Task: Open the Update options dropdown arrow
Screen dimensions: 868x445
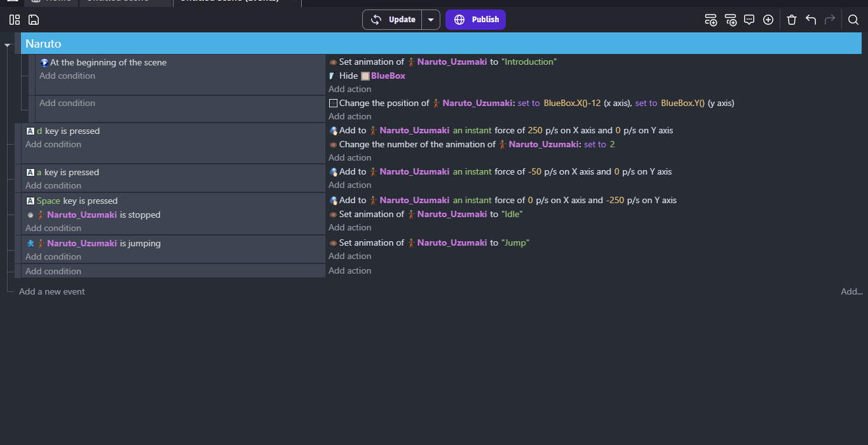Action: [x=431, y=20]
